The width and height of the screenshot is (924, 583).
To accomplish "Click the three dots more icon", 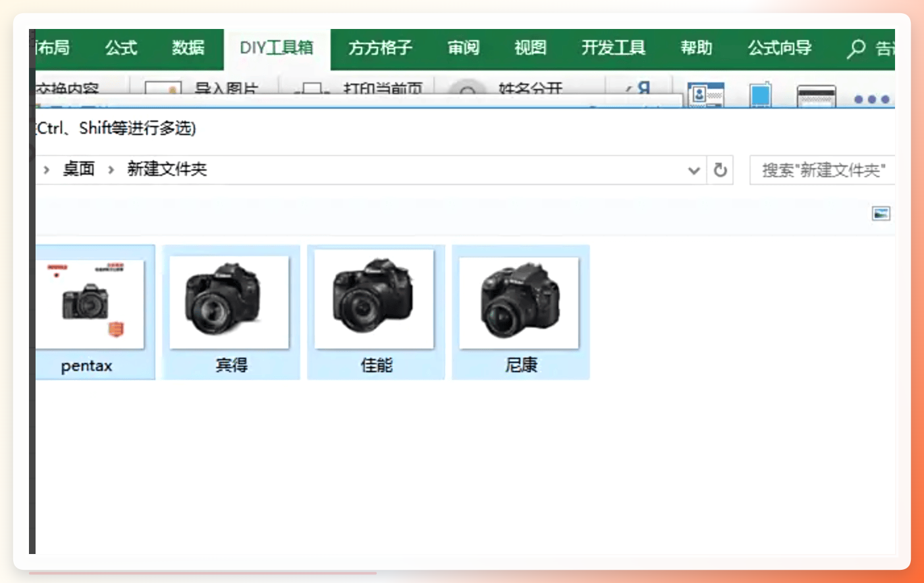I will tap(871, 99).
